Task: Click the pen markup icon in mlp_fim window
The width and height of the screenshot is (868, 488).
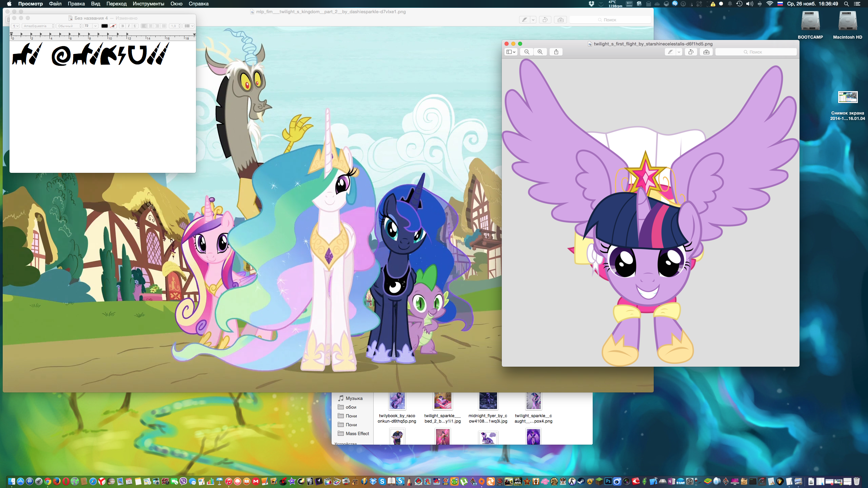Action: tap(525, 20)
